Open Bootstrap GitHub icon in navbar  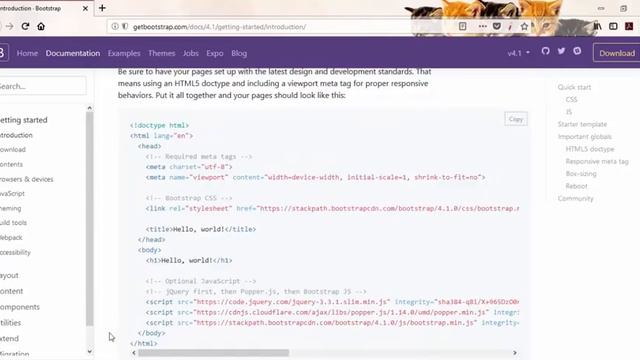[546, 51]
